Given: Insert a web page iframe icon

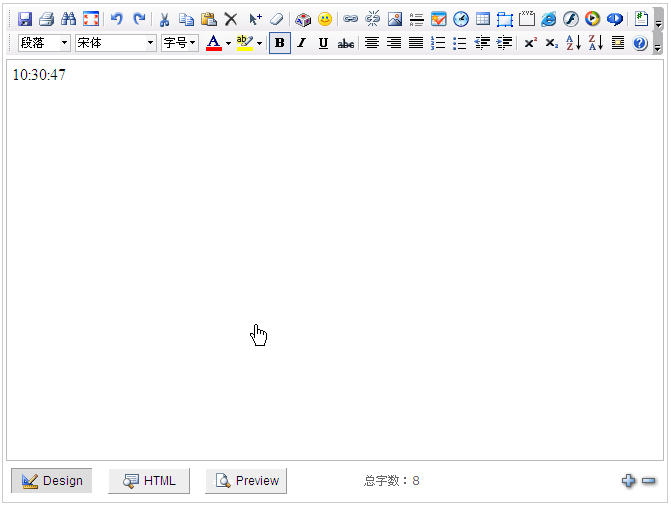Looking at the screenshot, I should [x=549, y=19].
